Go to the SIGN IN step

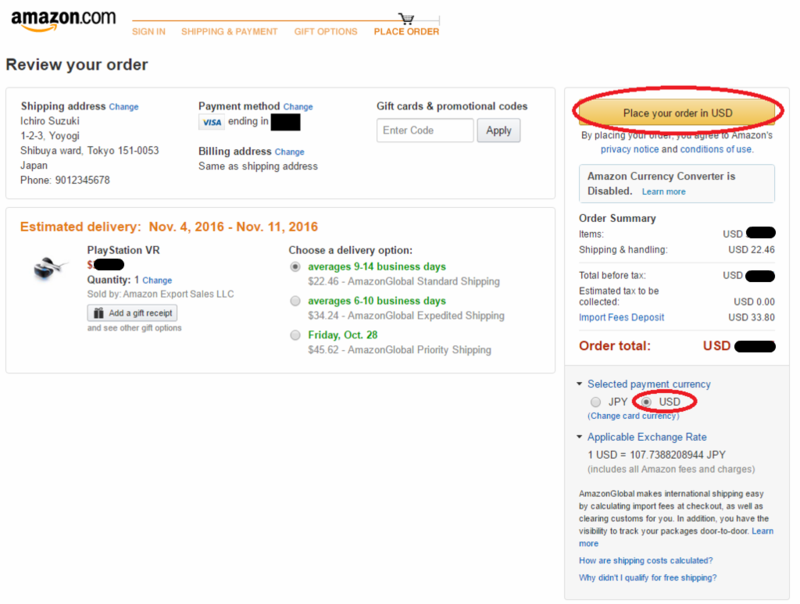(x=148, y=32)
